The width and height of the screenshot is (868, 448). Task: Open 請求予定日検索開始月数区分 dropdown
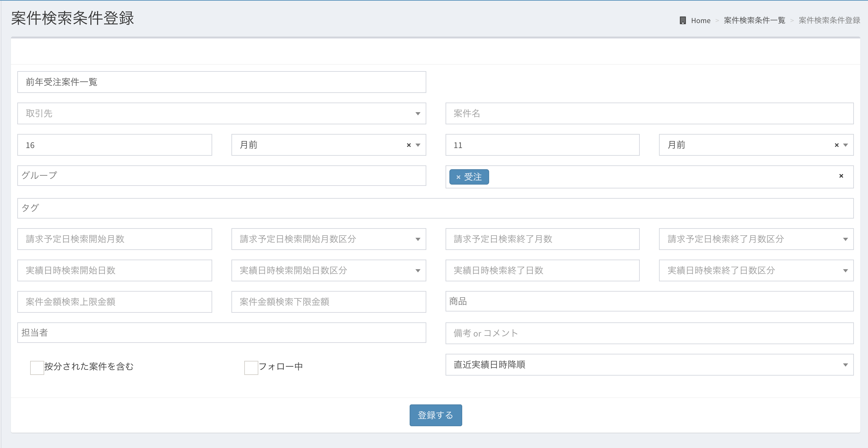point(417,239)
